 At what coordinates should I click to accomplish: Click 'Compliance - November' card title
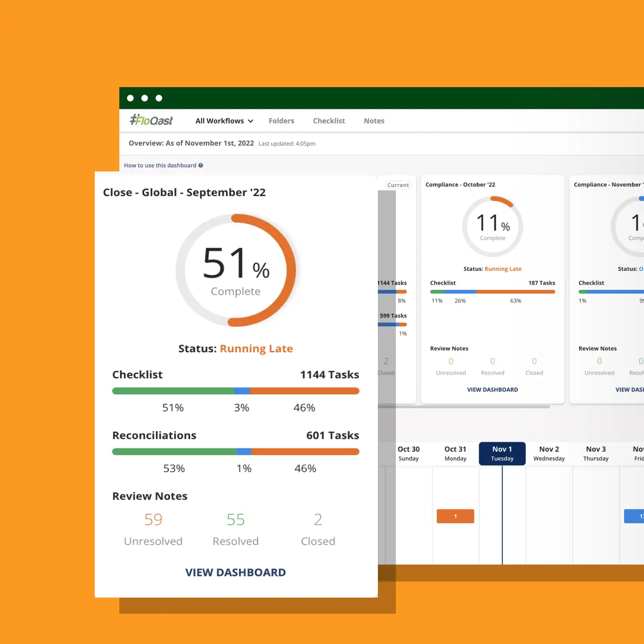coord(609,185)
